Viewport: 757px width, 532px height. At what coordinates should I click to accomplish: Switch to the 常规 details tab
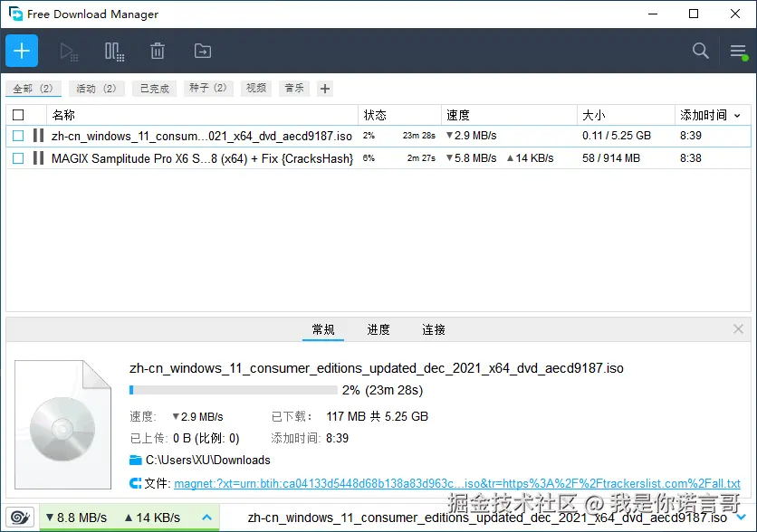tap(323, 329)
